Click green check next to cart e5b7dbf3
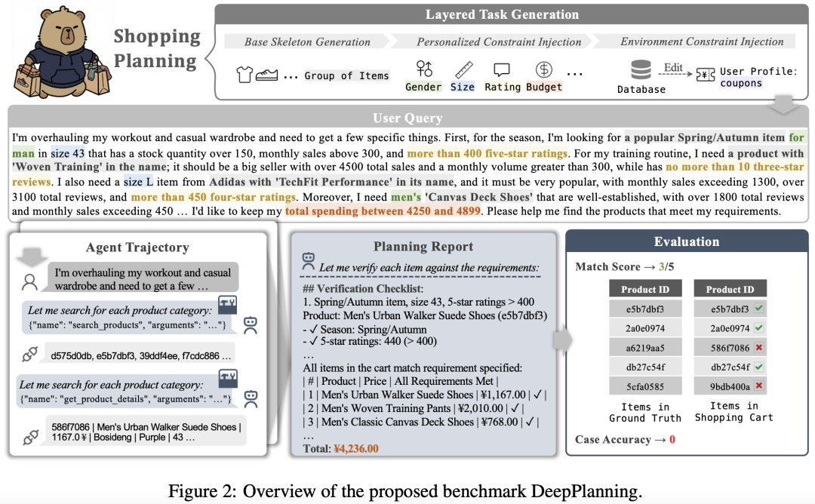The width and height of the screenshot is (815, 504). tap(759, 308)
